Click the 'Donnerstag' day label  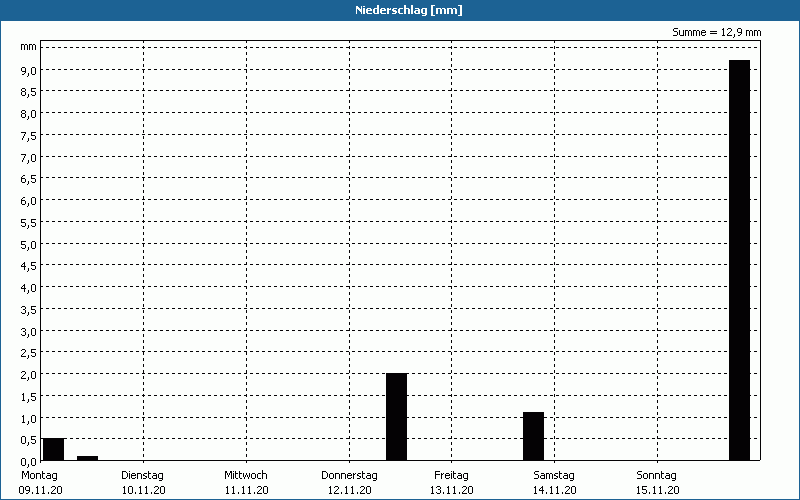click(x=349, y=475)
